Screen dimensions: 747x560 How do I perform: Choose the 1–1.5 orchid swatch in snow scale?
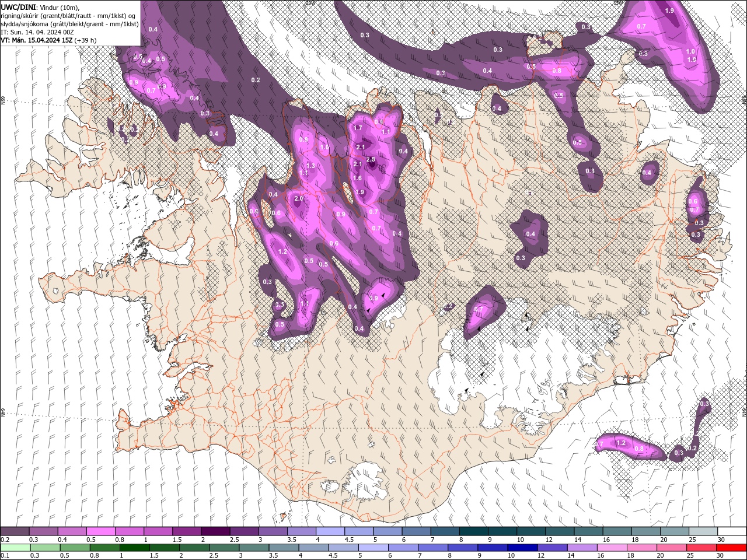coord(158,531)
